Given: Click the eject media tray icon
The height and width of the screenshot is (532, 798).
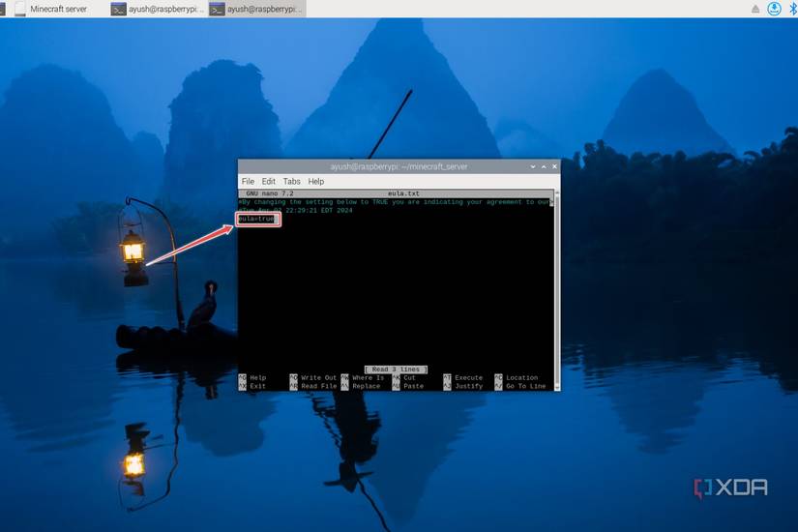Looking at the screenshot, I should tap(755, 9).
